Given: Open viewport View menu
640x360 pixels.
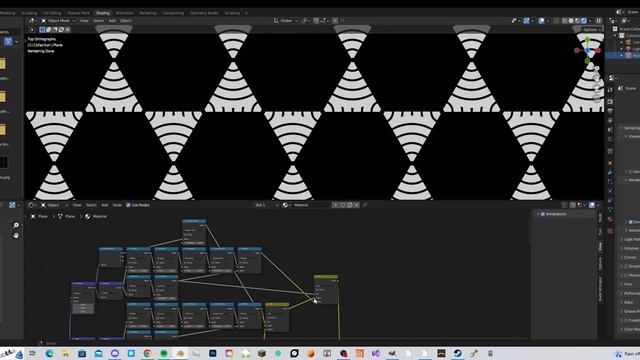Looking at the screenshot, I should [x=84, y=21].
